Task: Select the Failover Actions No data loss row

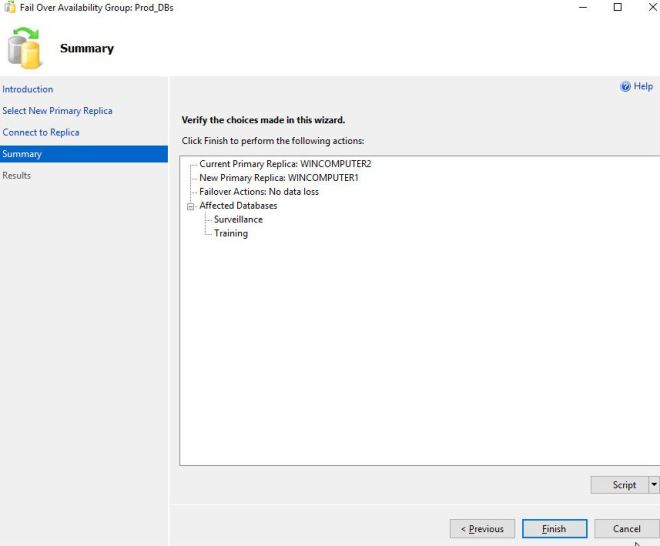Action: 259,192
